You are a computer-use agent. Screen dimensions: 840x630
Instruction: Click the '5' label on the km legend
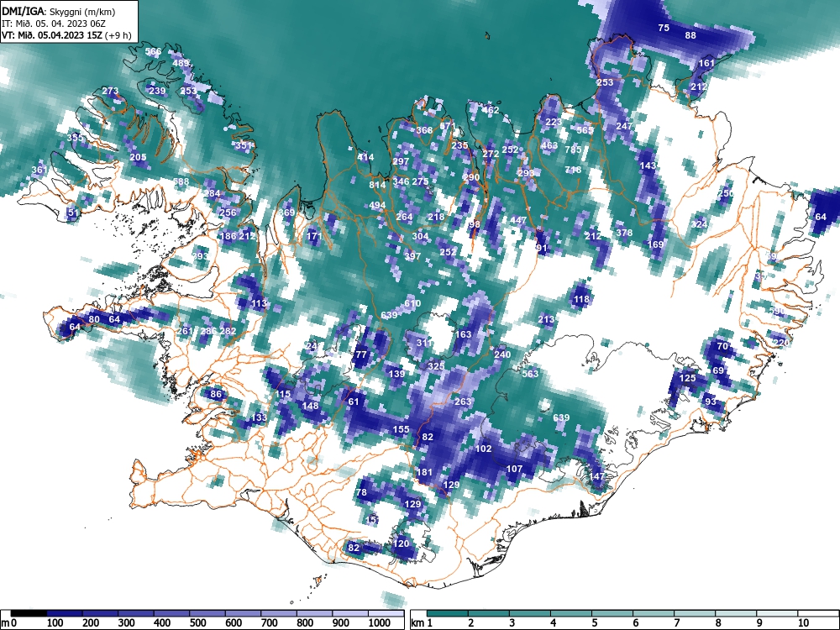tap(594, 623)
